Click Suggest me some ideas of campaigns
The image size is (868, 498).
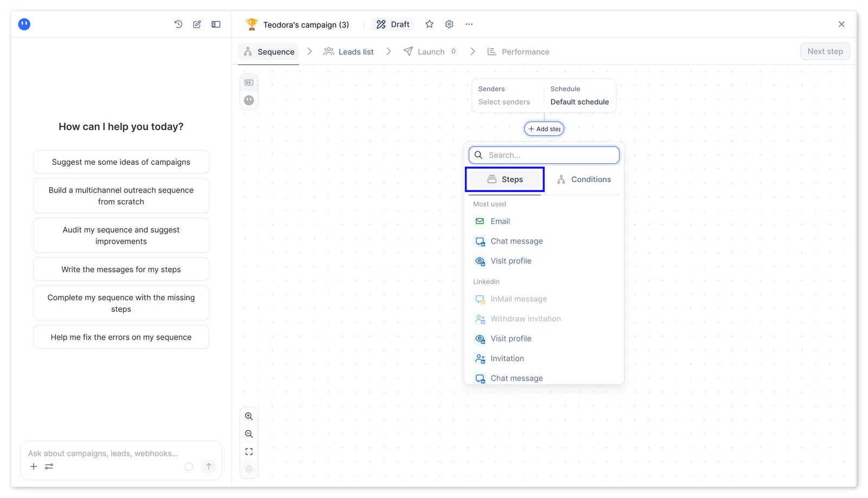point(121,162)
